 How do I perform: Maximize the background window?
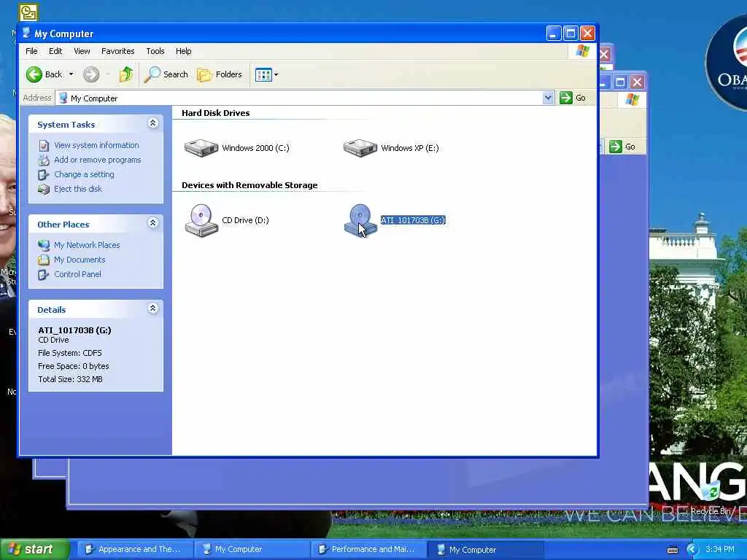click(620, 82)
